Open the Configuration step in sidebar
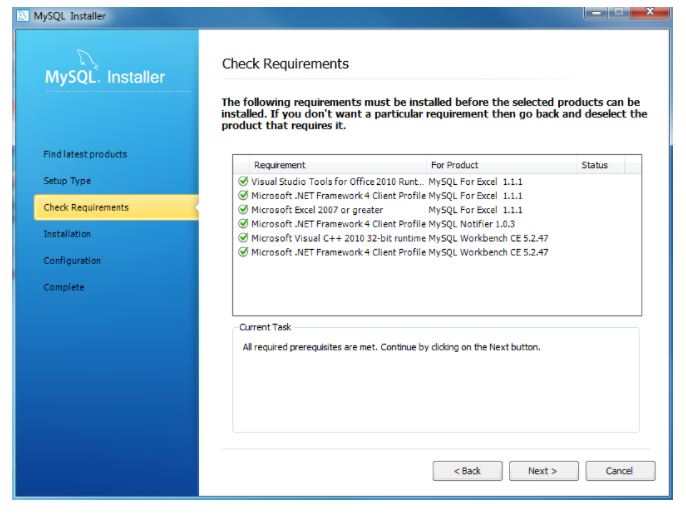This screenshot has height=518, width=686. [x=72, y=261]
